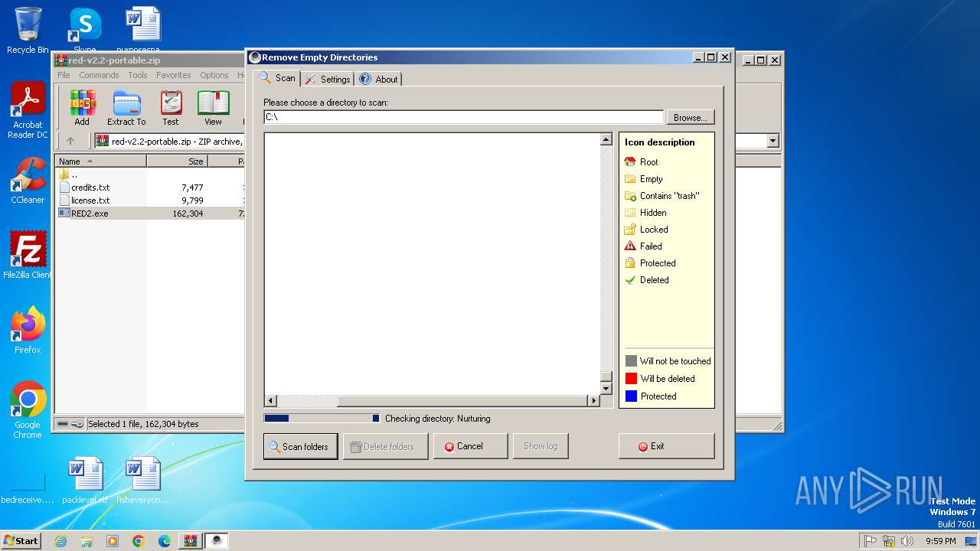Screen dimensions: 980x551
Task: Click the Contains trash folder icon
Action: [x=630, y=196]
